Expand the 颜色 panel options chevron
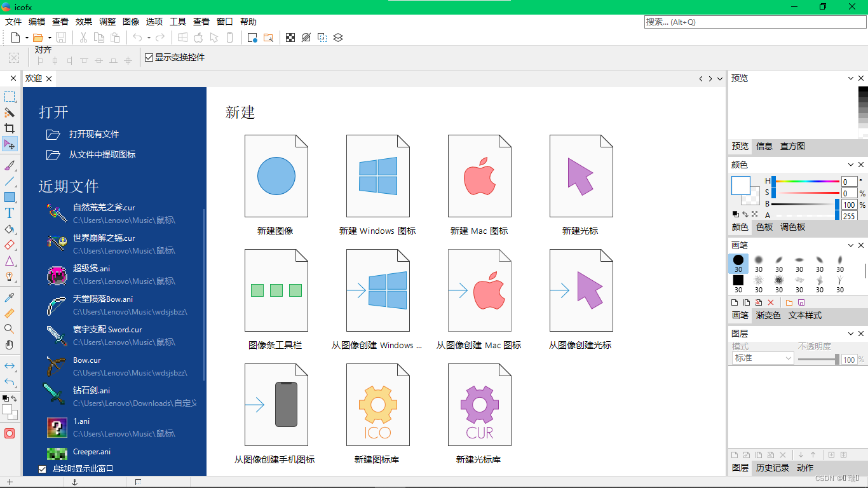 851,165
